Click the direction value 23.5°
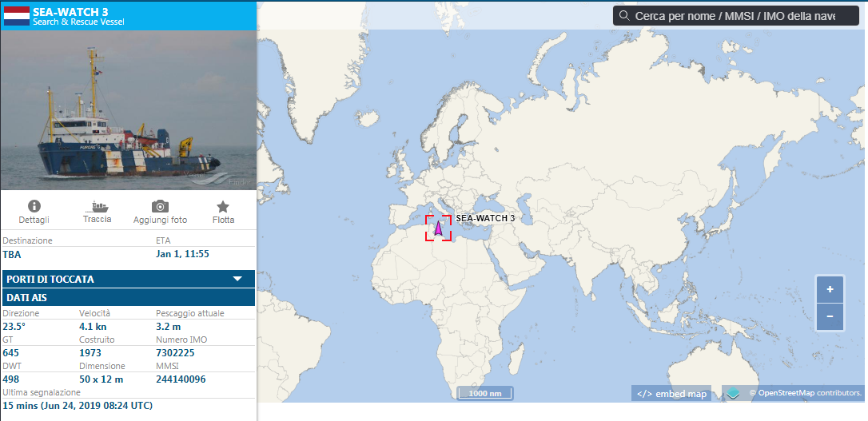Image resolution: width=868 pixels, height=421 pixels. 14,327
